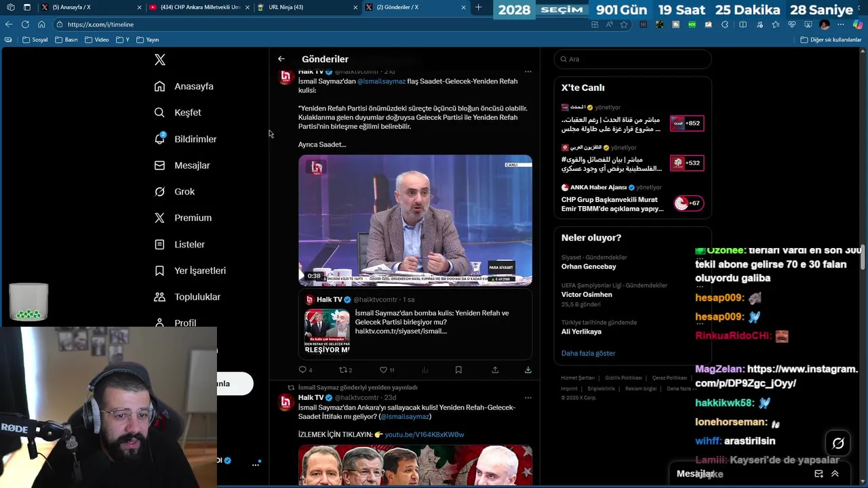The height and width of the screenshot is (488, 868).
Task: Compose new message in Mesajlar dock
Action: point(818,474)
